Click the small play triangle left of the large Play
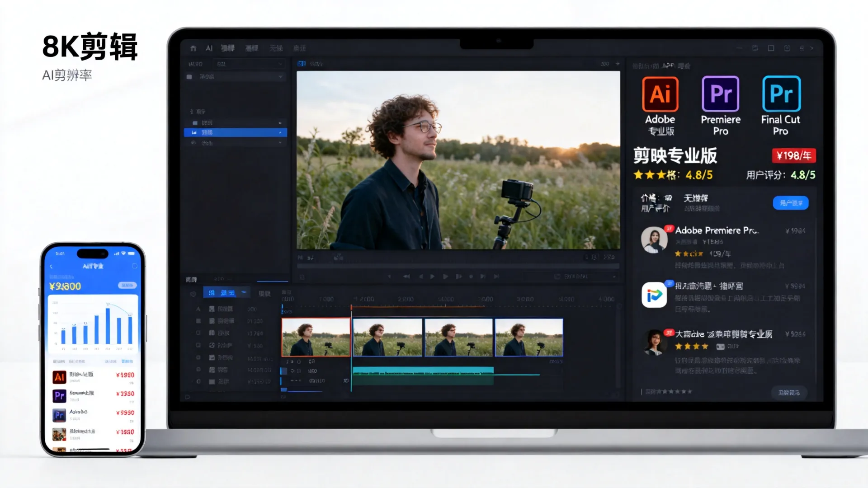Image resolution: width=868 pixels, height=488 pixels. point(433,276)
